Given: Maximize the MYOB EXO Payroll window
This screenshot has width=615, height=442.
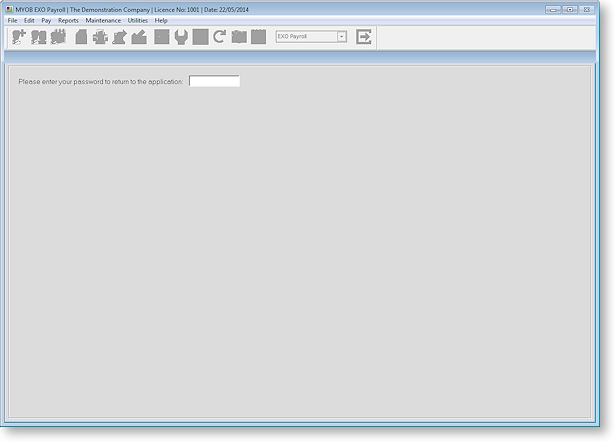Looking at the screenshot, I should pyautogui.click(x=569, y=8).
